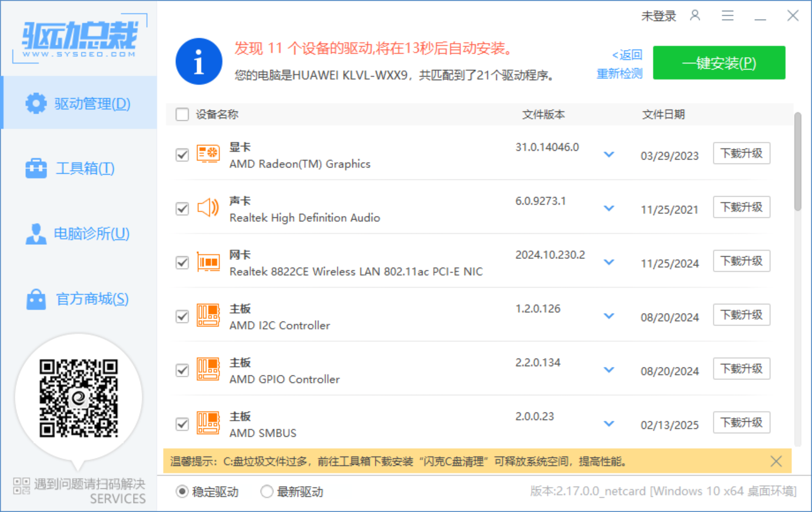Click the 文件版本 column header

544,114
